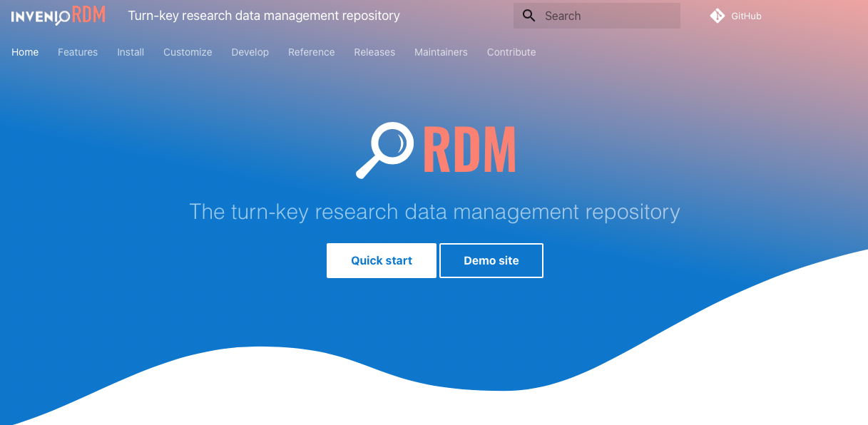This screenshot has height=425, width=868.
Task: Click the header title 'Turn-key research data management repository'
Action: point(264,16)
